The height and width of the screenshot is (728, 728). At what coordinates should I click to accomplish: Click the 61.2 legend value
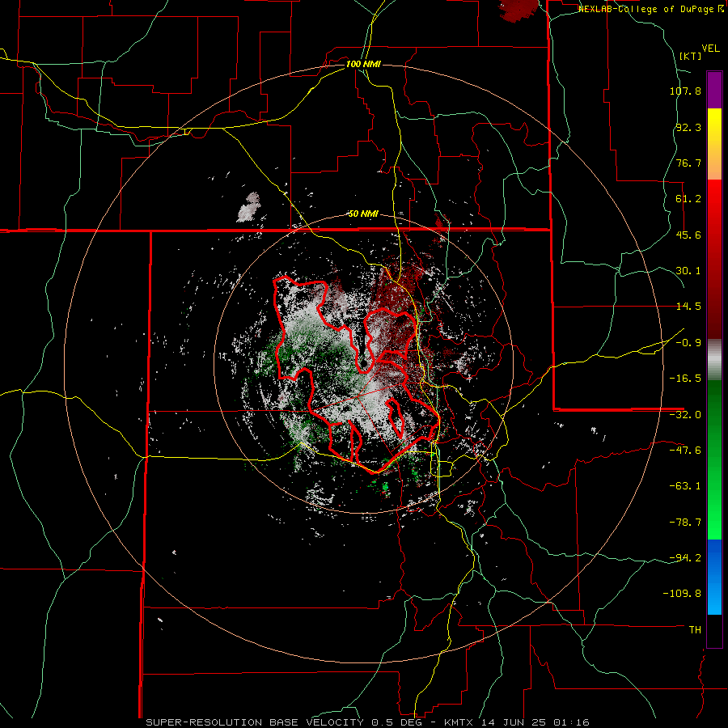coord(688,199)
